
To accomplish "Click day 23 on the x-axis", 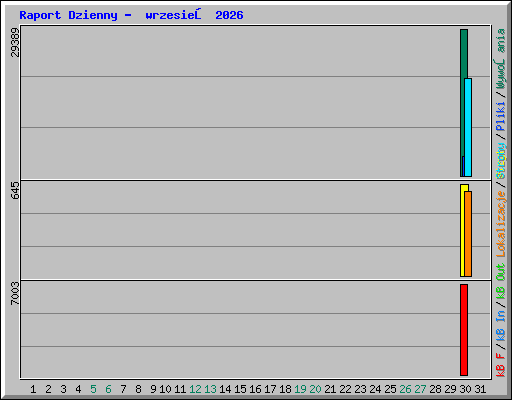I will tap(360, 389).
